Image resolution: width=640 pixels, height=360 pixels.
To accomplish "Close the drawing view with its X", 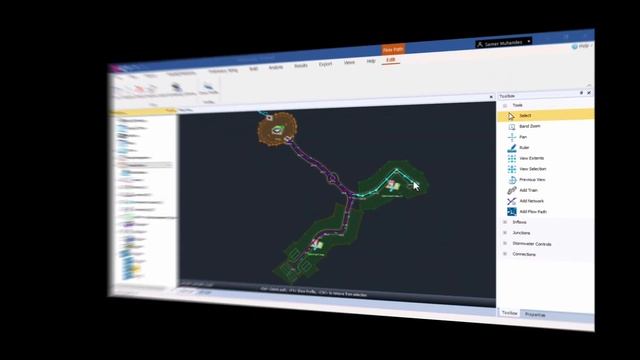I will click(491, 97).
